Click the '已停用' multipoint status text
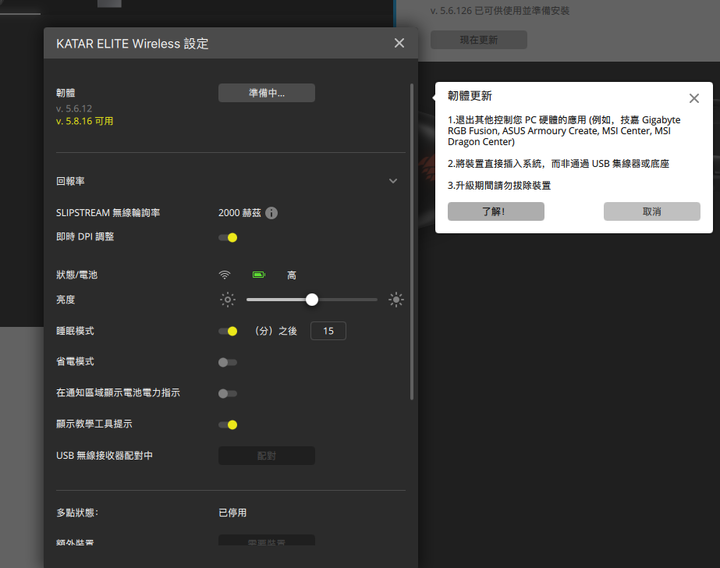Screen dimensions: 720x568 [232, 513]
